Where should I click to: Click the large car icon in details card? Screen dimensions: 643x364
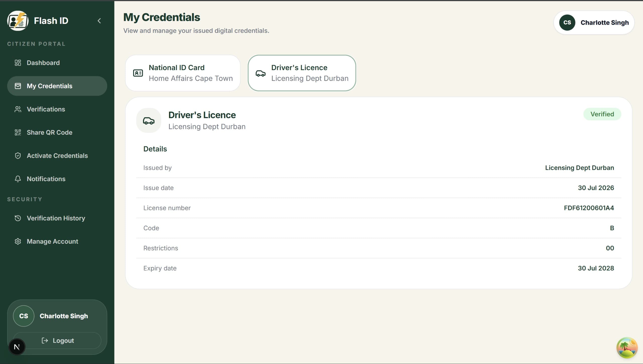[149, 121]
